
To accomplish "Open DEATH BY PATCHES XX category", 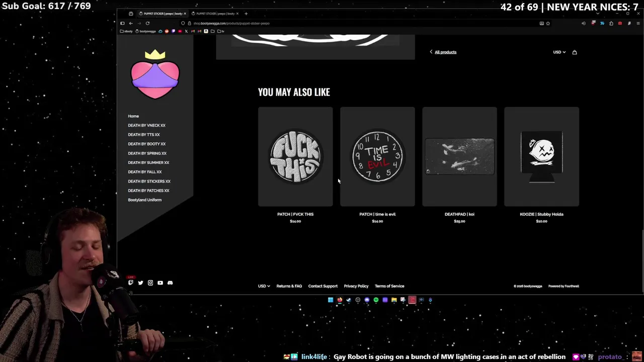I will [x=148, y=191].
